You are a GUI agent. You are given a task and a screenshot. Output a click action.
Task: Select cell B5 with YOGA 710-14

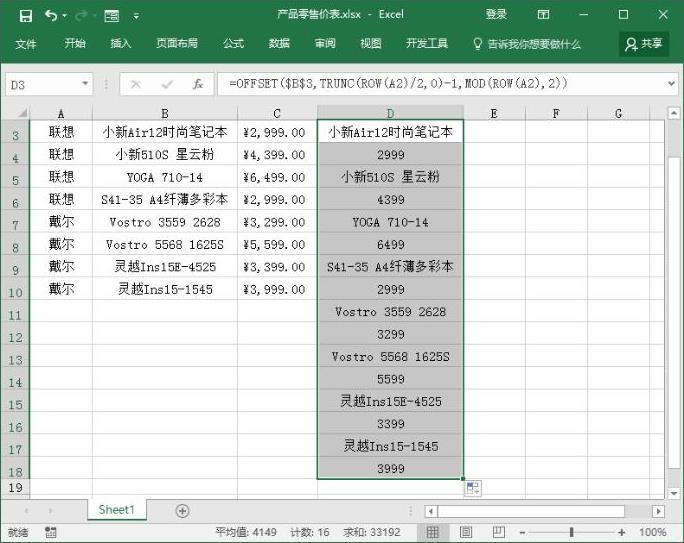pos(165,177)
